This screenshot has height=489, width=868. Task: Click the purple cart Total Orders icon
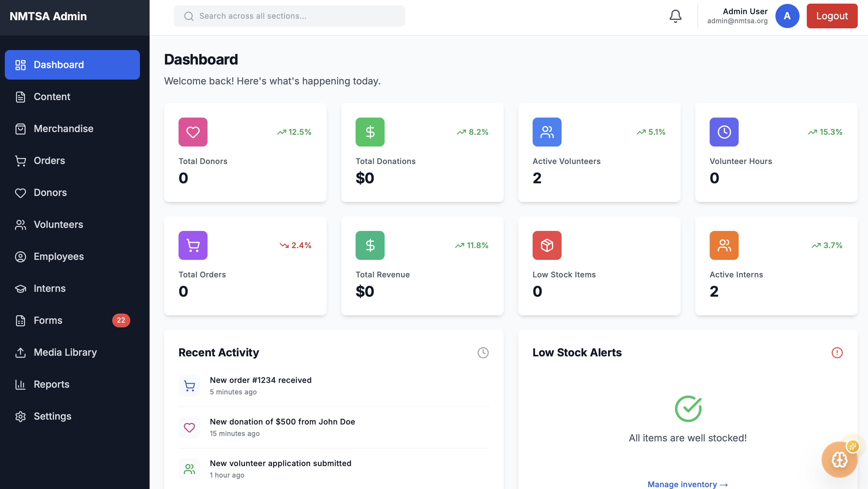tap(193, 245)
